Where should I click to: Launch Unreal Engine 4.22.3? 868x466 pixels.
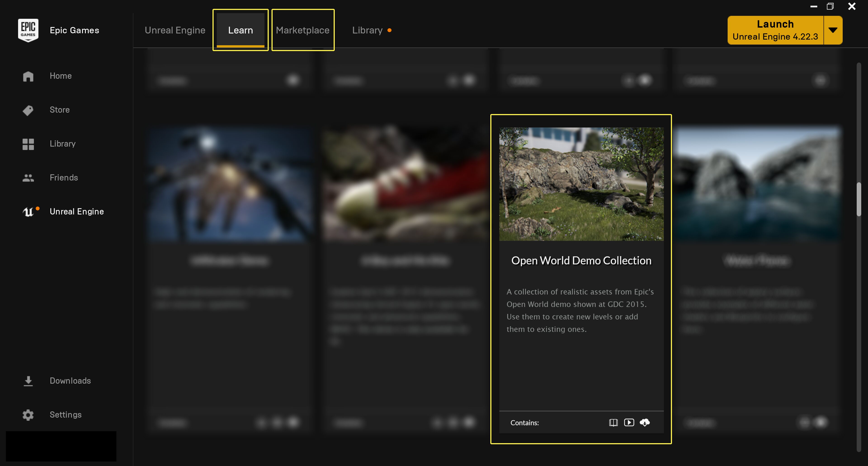pyautogui.click(x=775, y=30)
